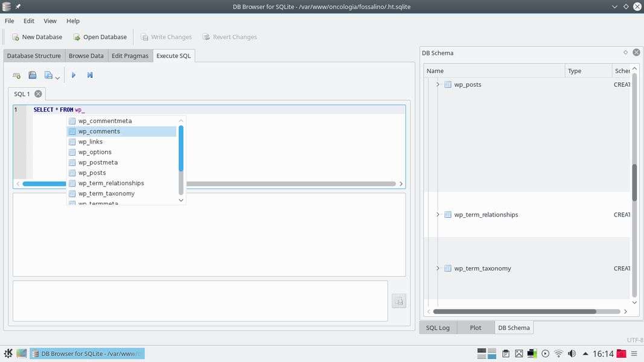Close the DB Schema dock panel
Screen dimensions: 644x362
636,52
